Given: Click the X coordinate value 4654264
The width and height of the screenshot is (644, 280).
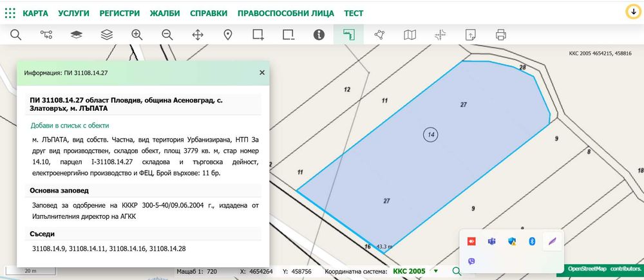Looking at the screenshot, I should click(x=261, y=272).
